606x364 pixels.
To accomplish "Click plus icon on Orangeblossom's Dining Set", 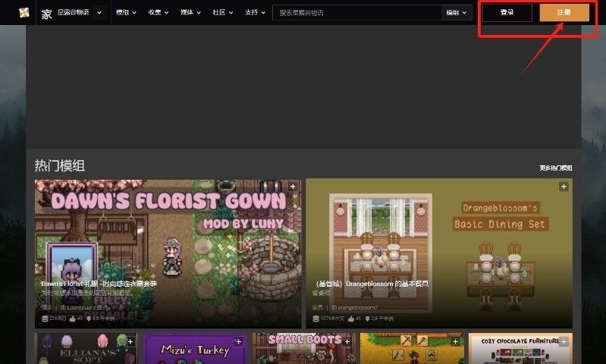I will pyautogui.click(x=564, y=187).
